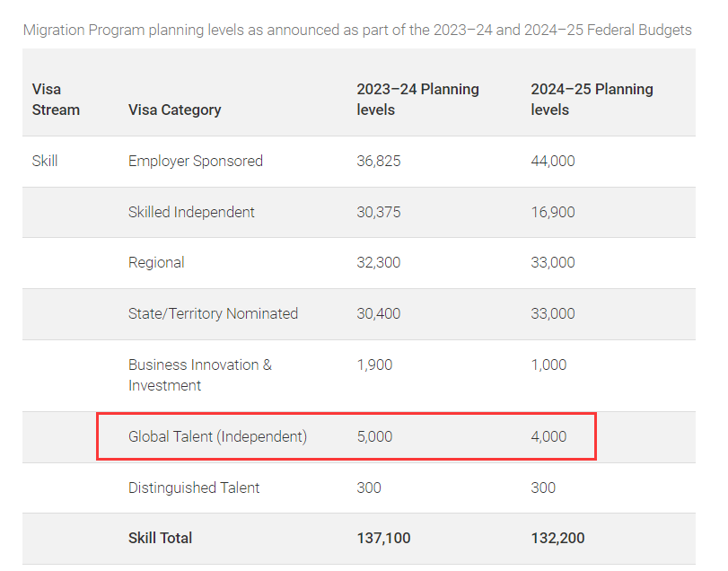The width and height of the screenshot is (728, 571).
Task: Click the 30,400 State/Territory Nominated value
Action: pos(379,313)
